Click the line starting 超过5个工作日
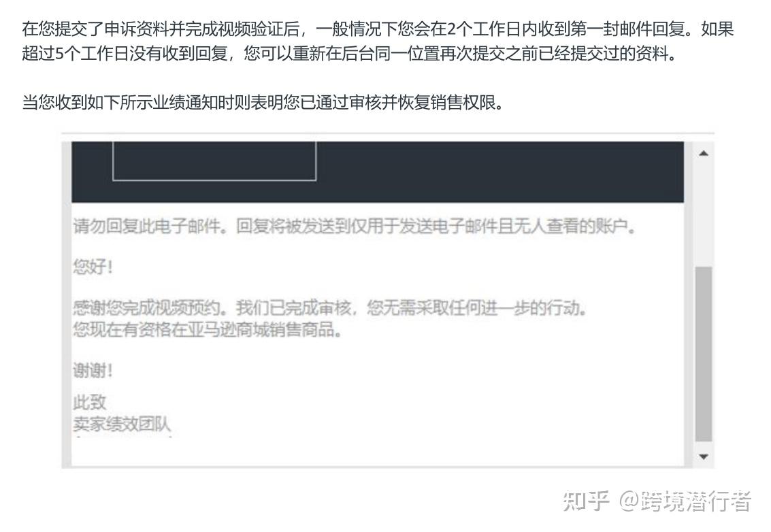The width and height of the screenshot is (771, 532). (x=350, y=53)
